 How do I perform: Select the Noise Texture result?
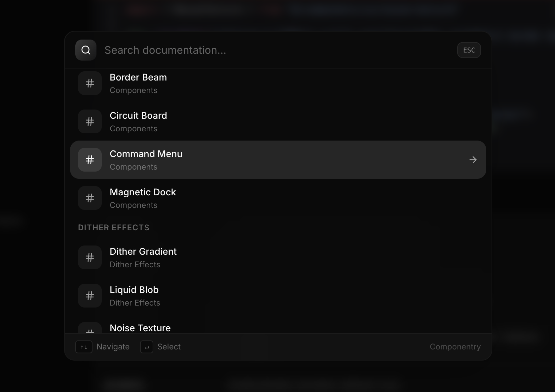click(140, 328)
